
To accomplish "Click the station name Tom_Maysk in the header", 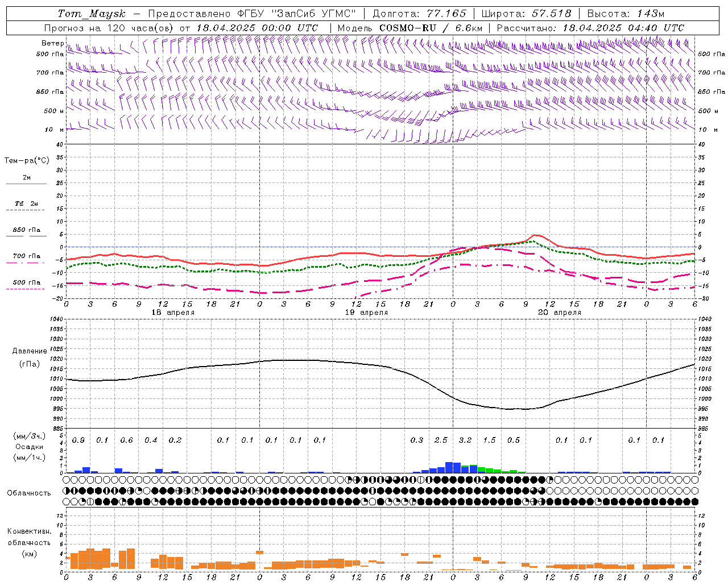I will tap(92, 14).
